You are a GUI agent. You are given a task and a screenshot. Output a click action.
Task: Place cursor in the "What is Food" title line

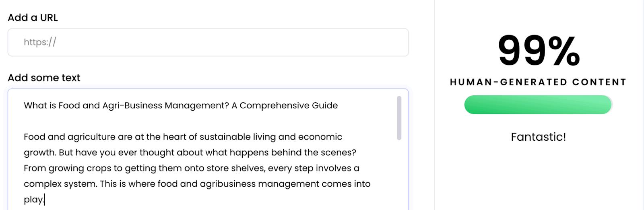pos(40,105)
